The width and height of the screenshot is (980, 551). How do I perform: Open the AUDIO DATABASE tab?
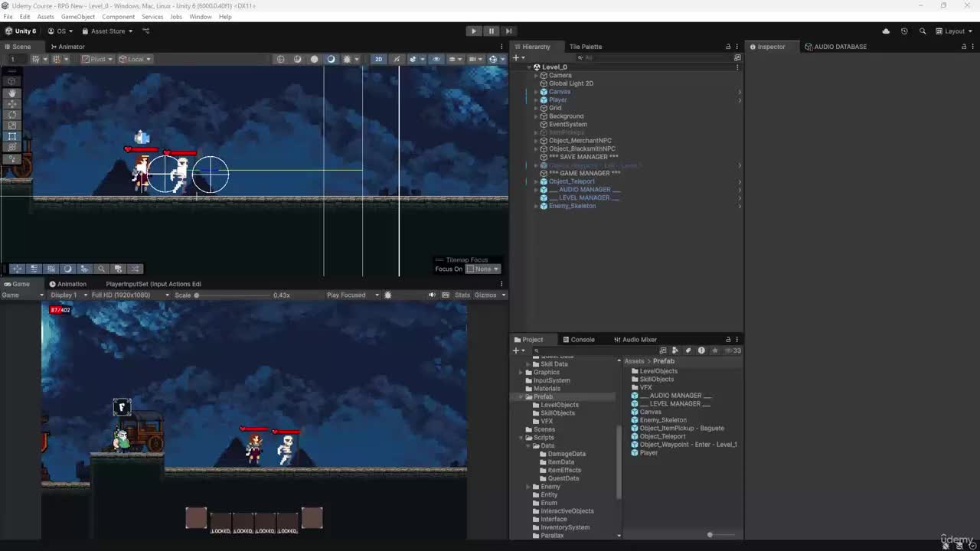click(x=835, y=47)
